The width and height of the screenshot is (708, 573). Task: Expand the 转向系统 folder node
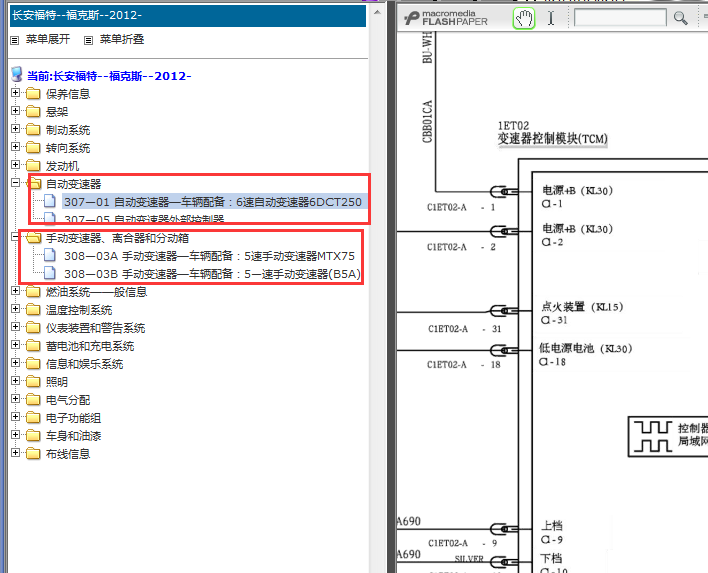15,147
